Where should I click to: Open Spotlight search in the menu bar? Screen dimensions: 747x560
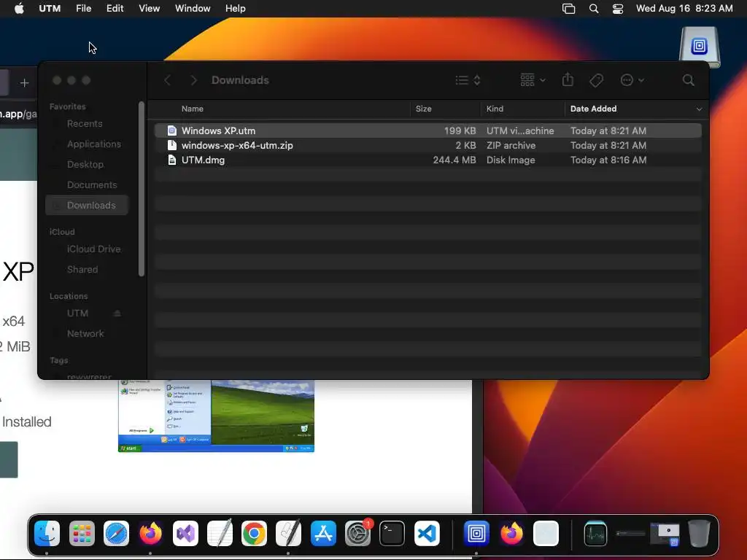point(594,9)
